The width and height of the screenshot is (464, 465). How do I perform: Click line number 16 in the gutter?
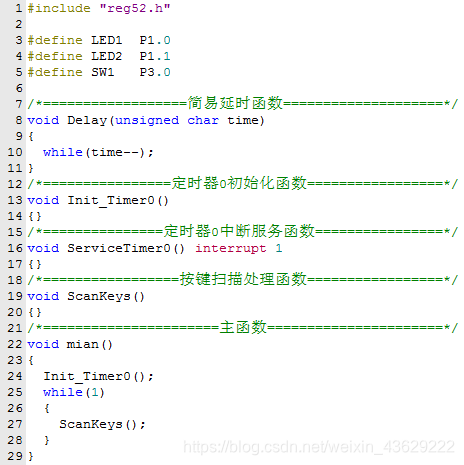click(15, 248)
